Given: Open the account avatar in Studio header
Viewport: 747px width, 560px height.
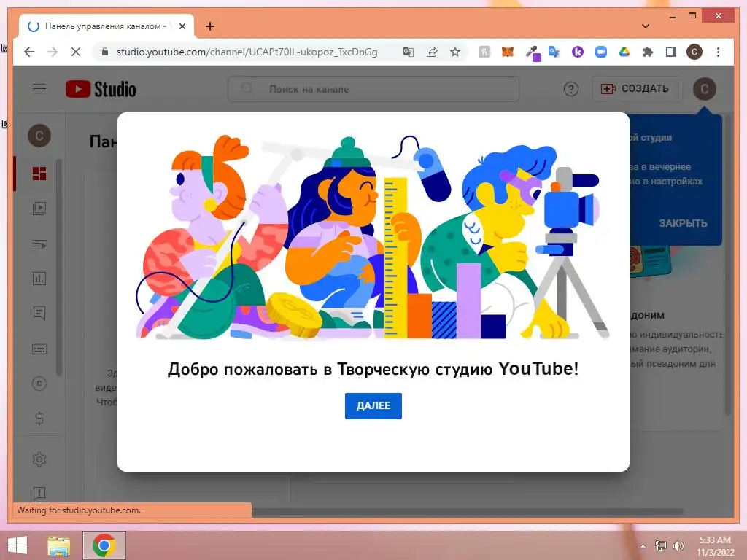Looking at the screenshot, I should (704, 89).
